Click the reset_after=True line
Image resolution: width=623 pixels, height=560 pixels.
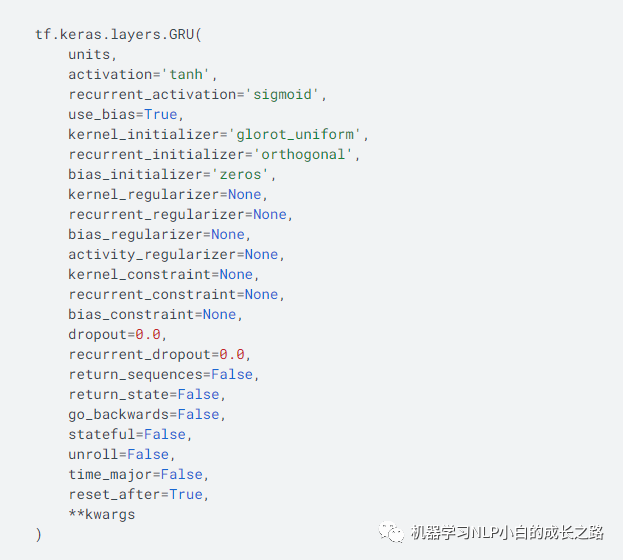(139, 494)
